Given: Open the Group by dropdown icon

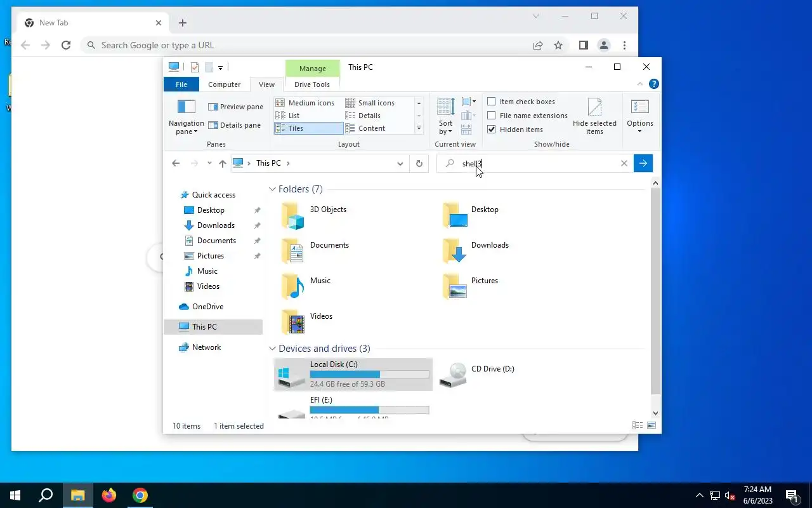Looking at the screenshot, I should coord(469,102).
